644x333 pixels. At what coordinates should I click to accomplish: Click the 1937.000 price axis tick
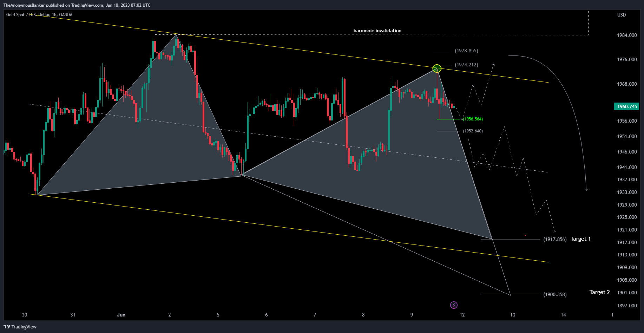[x=627, y=179]
